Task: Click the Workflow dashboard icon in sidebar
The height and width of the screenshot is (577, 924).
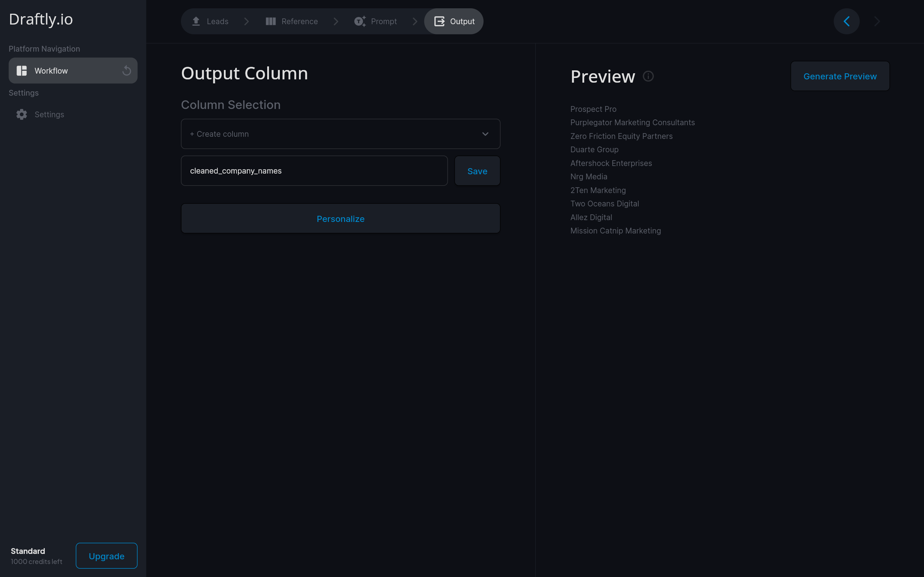Action: [22, 71]
